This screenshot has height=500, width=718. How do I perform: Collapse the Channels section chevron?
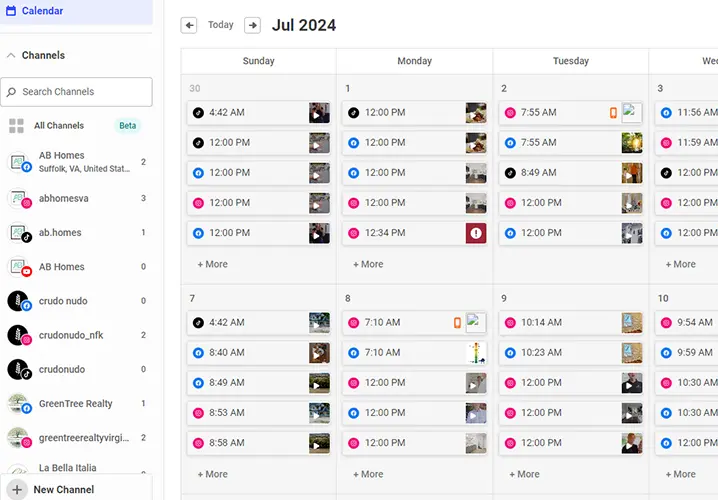tap(11, 55)
